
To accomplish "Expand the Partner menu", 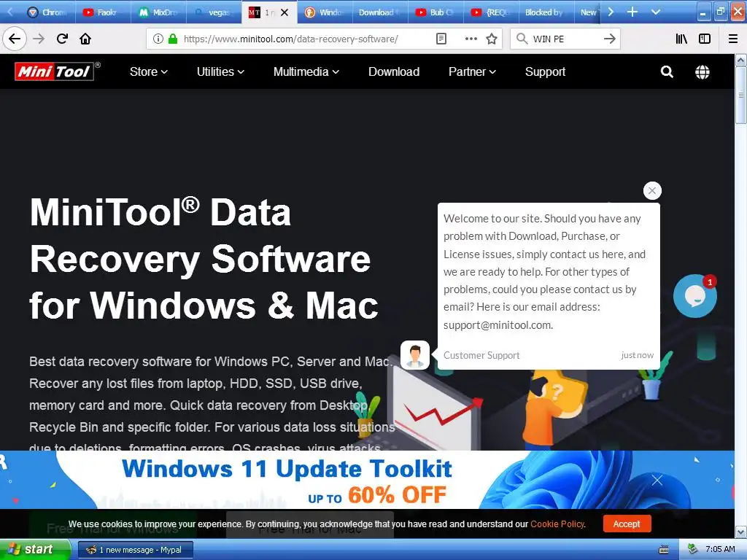I will tap(472, 72).
